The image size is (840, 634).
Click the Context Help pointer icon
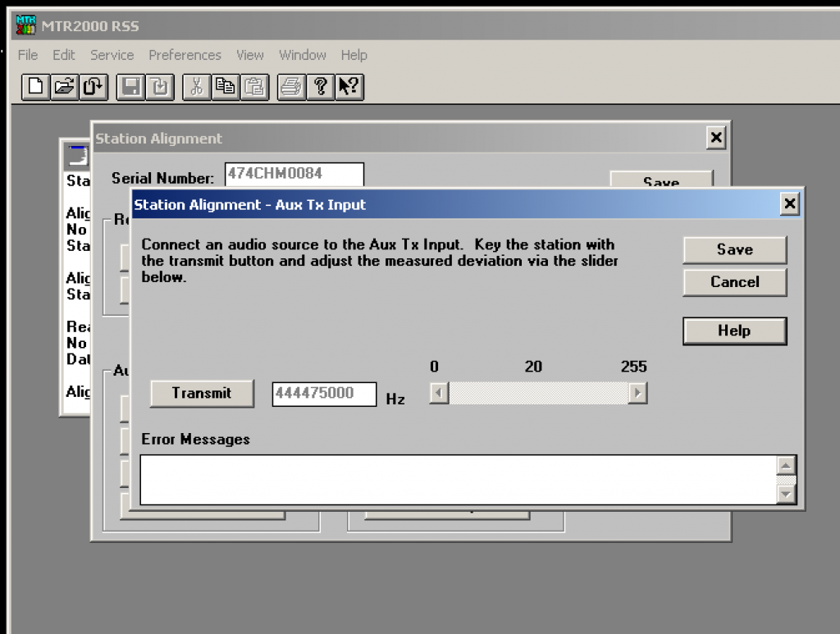click(x=349, y=87)
